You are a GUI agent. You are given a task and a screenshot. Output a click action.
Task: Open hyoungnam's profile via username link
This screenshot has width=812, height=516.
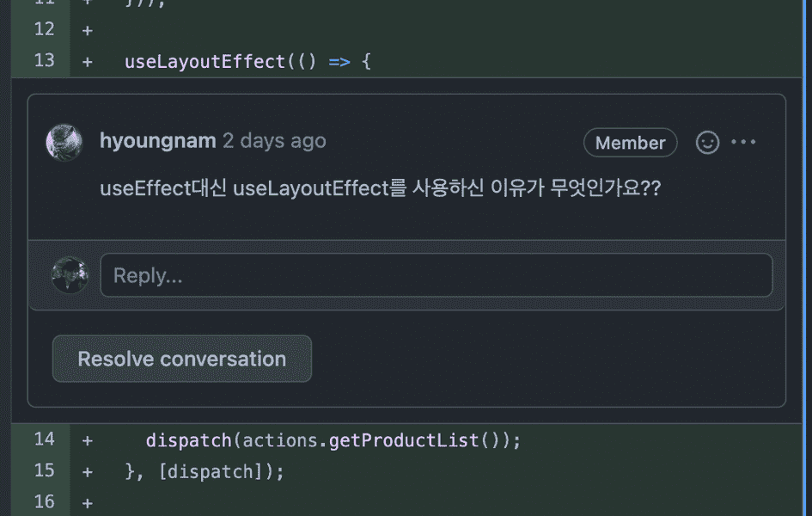(x=157, y=140)
